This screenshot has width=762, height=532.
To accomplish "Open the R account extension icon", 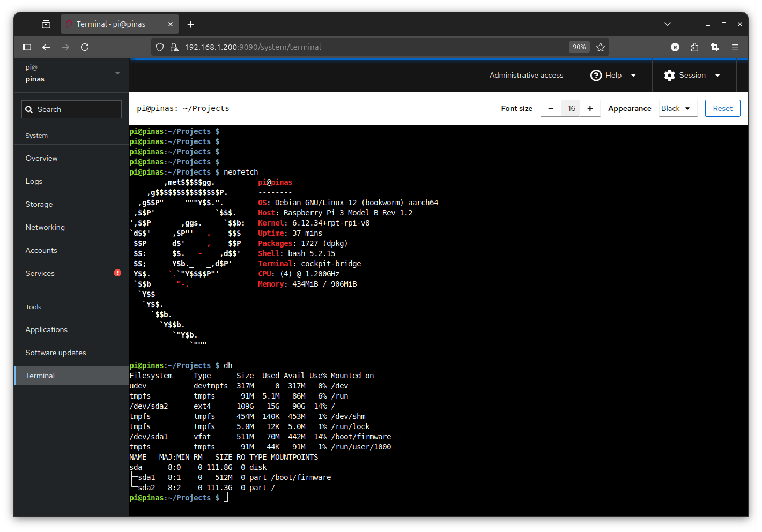I will [x=675, y=47].
